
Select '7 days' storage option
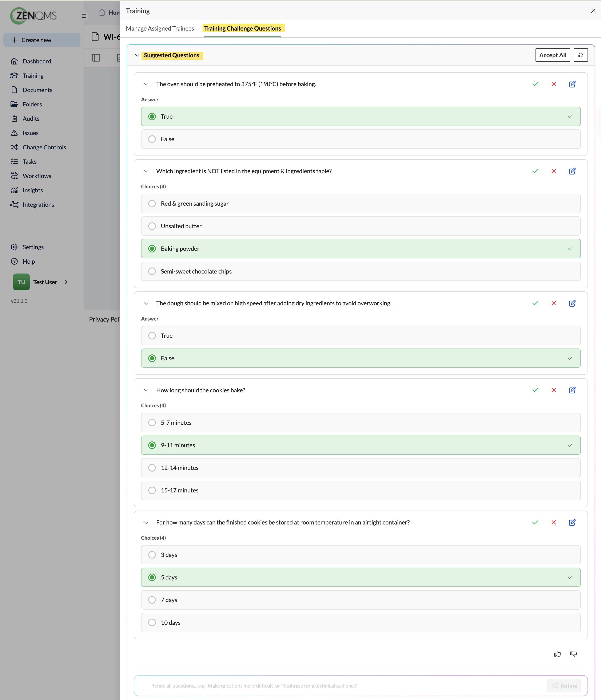361,600
